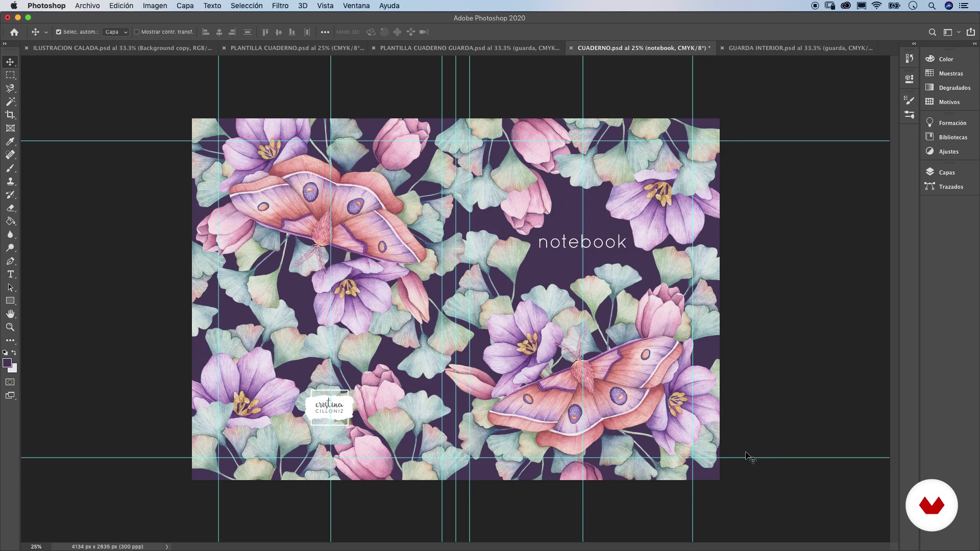Image resolution: width=980 pixels, height=551 pixels.
Task: Select the Rectangle shape tool
Action: click(10, 300)
